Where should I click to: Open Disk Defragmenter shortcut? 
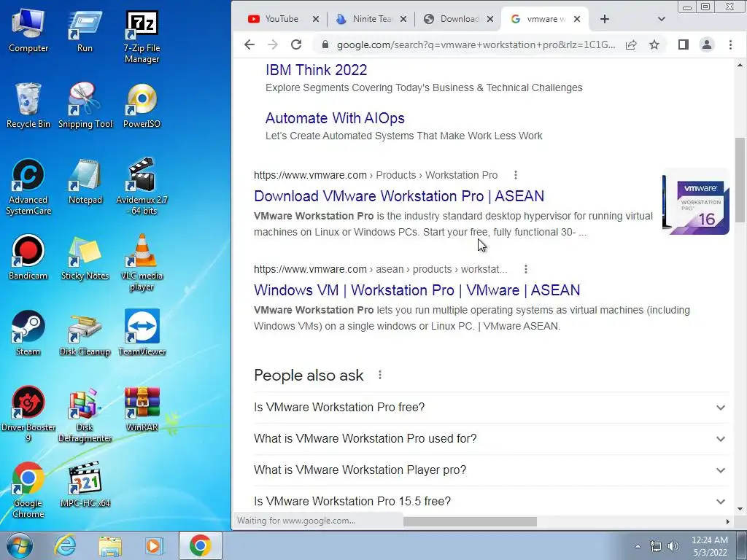85,414
